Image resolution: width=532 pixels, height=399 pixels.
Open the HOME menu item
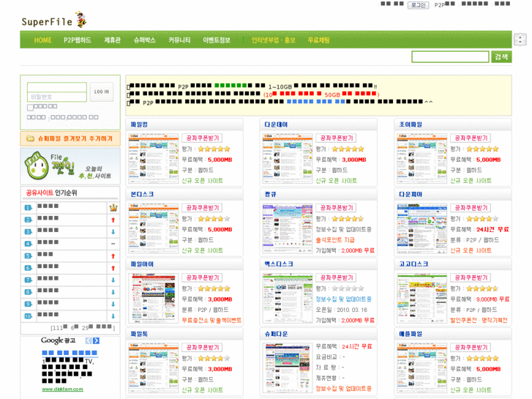[x=42, y=40]
